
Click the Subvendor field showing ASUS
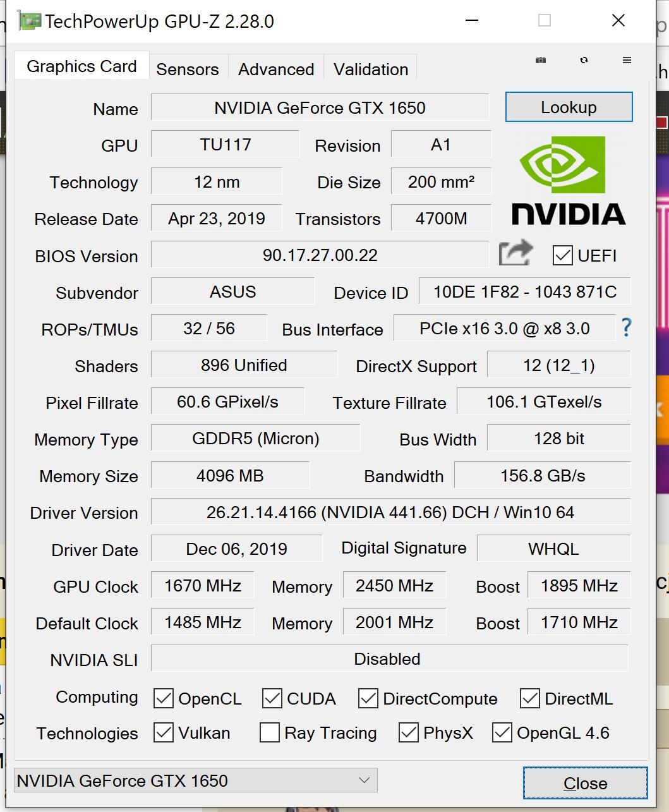point(233,291)
